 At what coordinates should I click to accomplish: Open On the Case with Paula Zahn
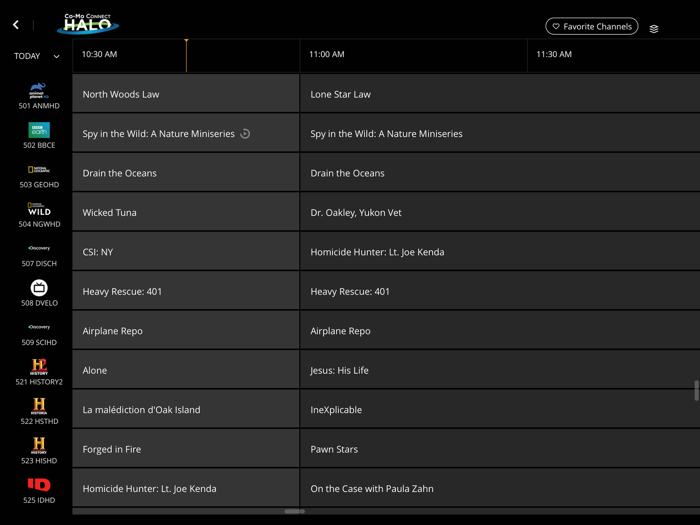tap(500, 488)
